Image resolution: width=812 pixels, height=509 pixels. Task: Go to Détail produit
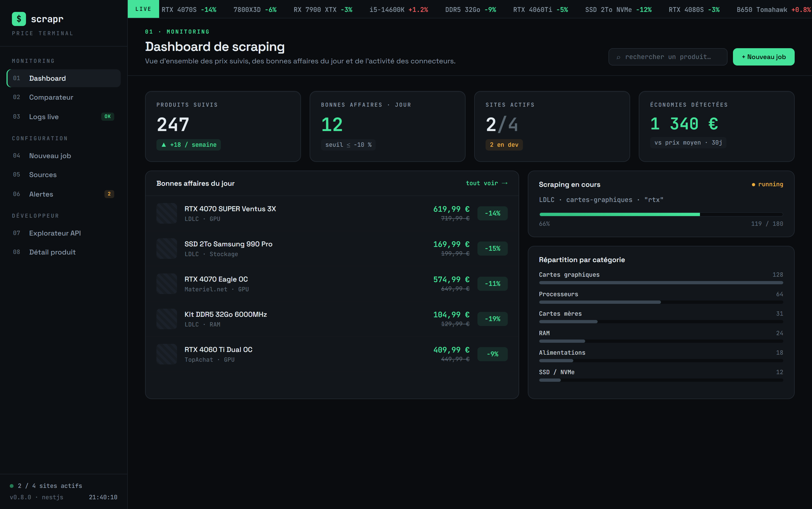(x=64, y=252)
